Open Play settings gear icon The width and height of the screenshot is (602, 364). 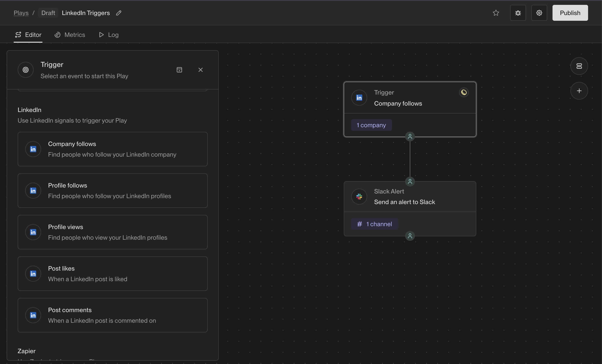(x=539, y=13)
